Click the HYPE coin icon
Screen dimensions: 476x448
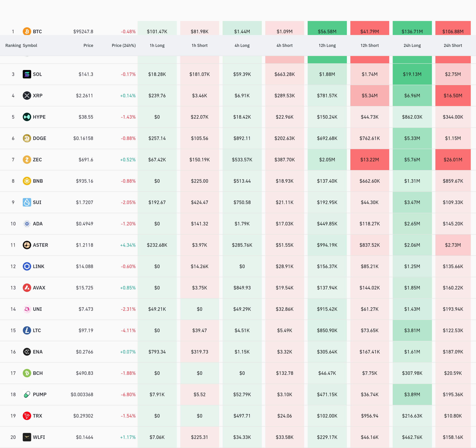coord(27,117)
